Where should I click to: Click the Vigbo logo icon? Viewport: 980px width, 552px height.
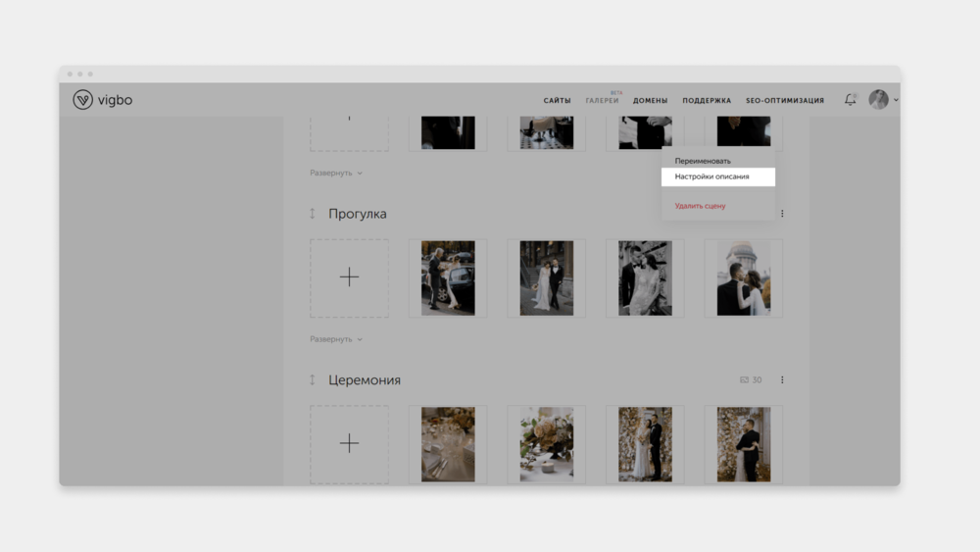tap(83, 99)
